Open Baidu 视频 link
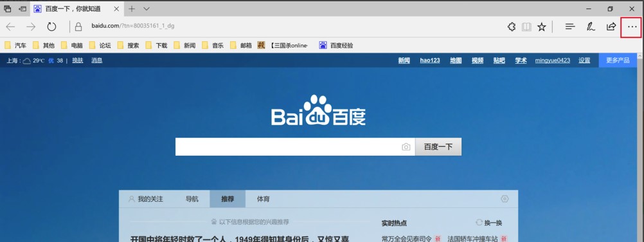The width and height of the screenshot is (644, 242). click(x=478, y=60)
